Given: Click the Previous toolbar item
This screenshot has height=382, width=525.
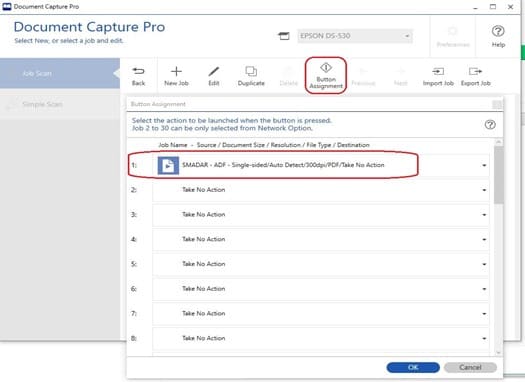Looking at the screenshot, I should pyautogui.click(x=363, y=76).
